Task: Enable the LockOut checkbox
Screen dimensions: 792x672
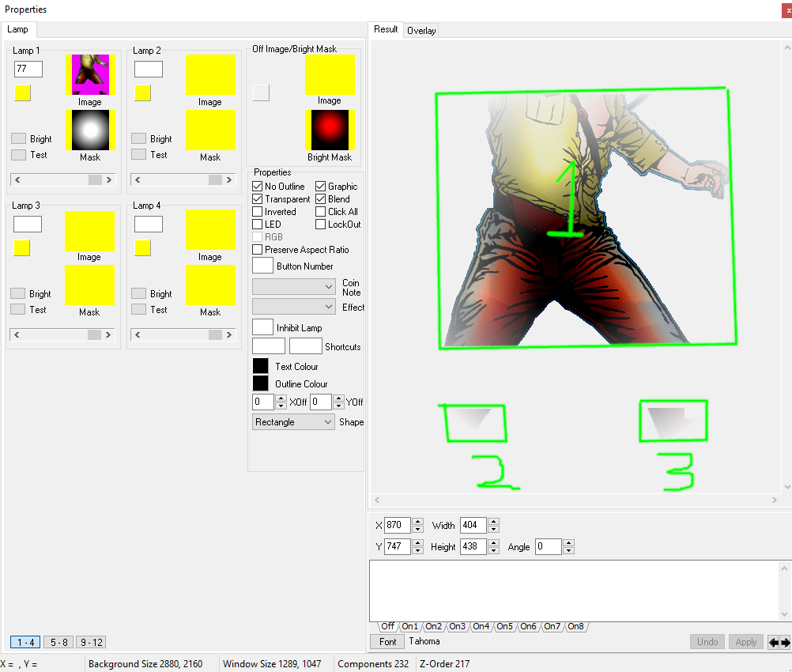Action: click(x=321, y=225)
